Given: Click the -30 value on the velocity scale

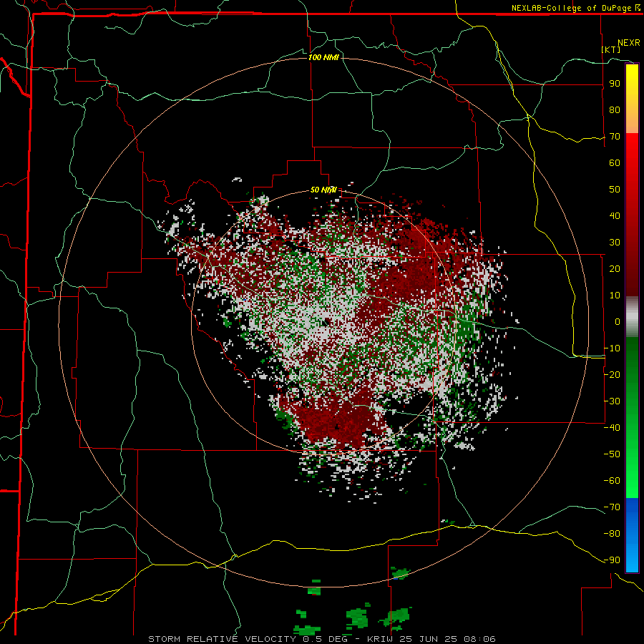Looking at the screenshot, I should (x=612, y=401).
